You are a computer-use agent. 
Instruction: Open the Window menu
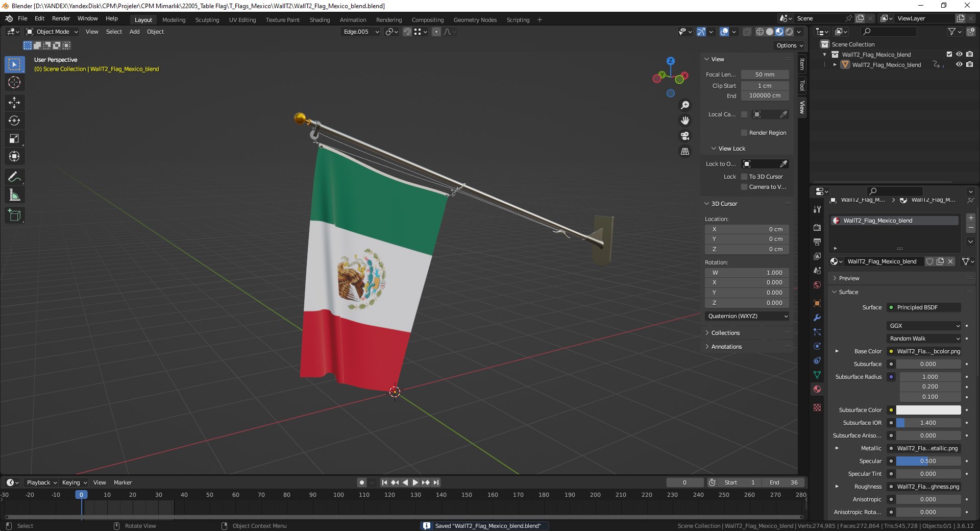[x=87, y=18]
